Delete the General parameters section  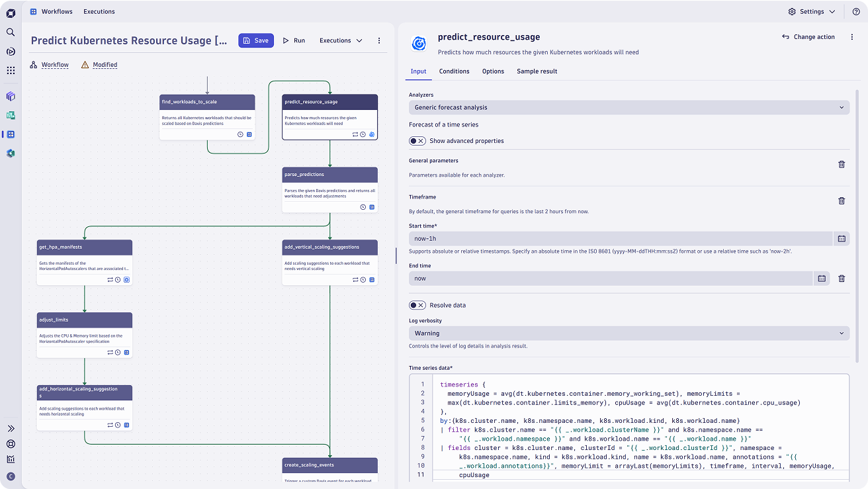842,164
